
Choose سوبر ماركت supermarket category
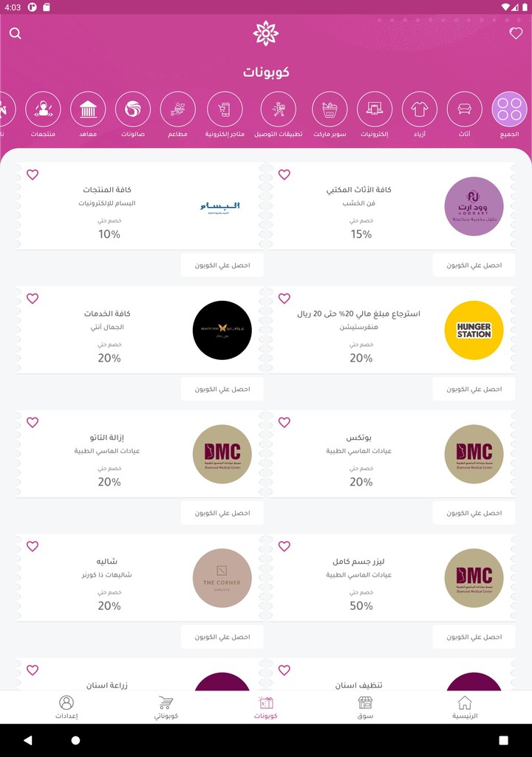point(330,110)
